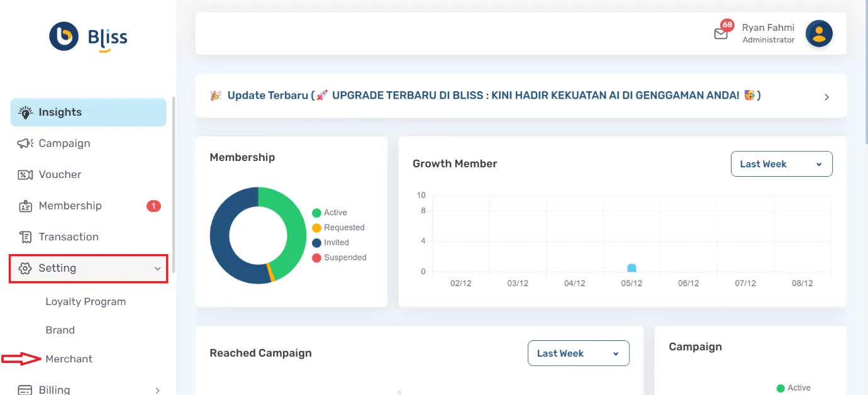The image size is (868, 395).
Task: Toggle the Active legend in Membership chart
Action: pos(330,213)
